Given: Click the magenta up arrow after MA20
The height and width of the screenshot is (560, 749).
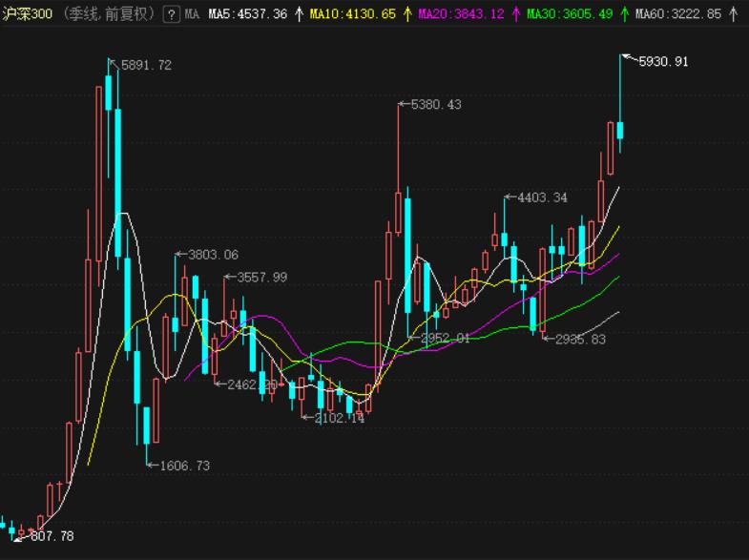Looking at the screenshot, I should pyautogui.click(x=516, y=14).
